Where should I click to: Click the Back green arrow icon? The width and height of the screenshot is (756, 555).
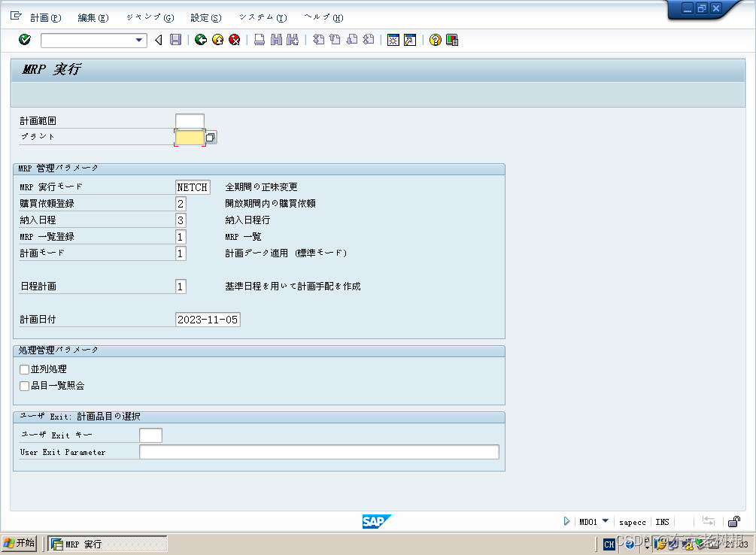pyautogui.click(x=201, y=40)
